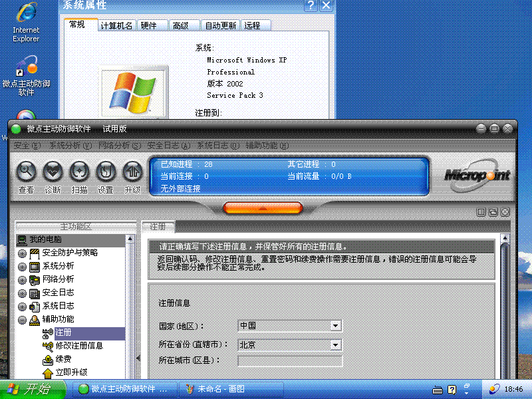This screenshot has height=399, width=532.
Task: Open the 系统分析(V) menu
Action: click(x=70, y=146)
